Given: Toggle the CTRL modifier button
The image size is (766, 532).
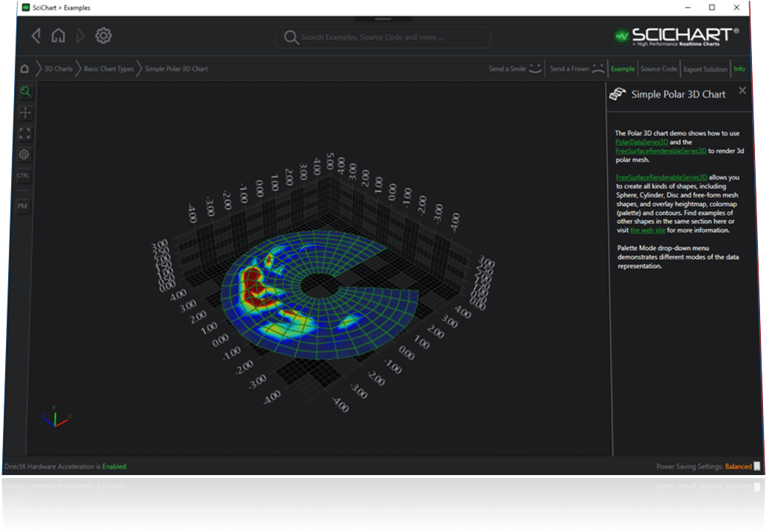Looking at the screenshot, I should tap(24, 176).
